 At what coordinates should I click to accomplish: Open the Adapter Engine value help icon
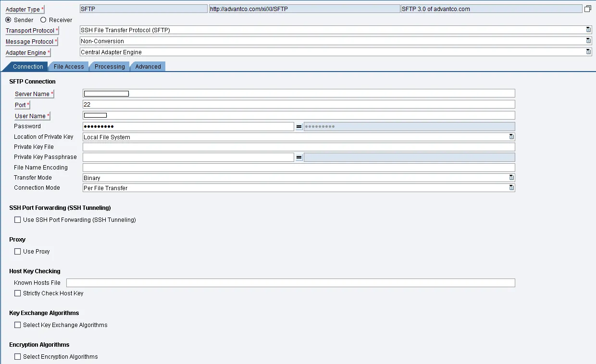pos(588,51)
